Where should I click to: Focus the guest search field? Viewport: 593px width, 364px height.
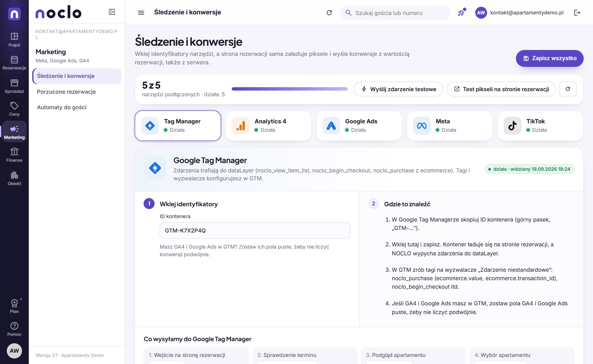[x=395, y=13]
